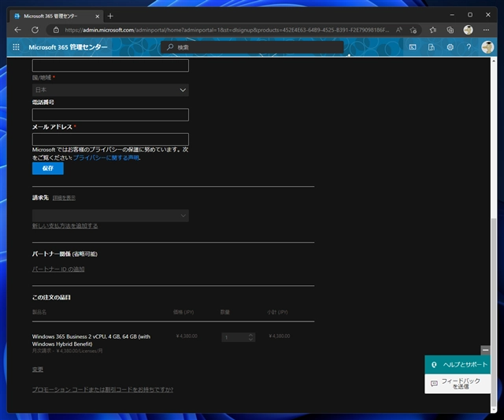Click the 保存 button
Screen dimensions: 504x420
[x=48, y=168]
